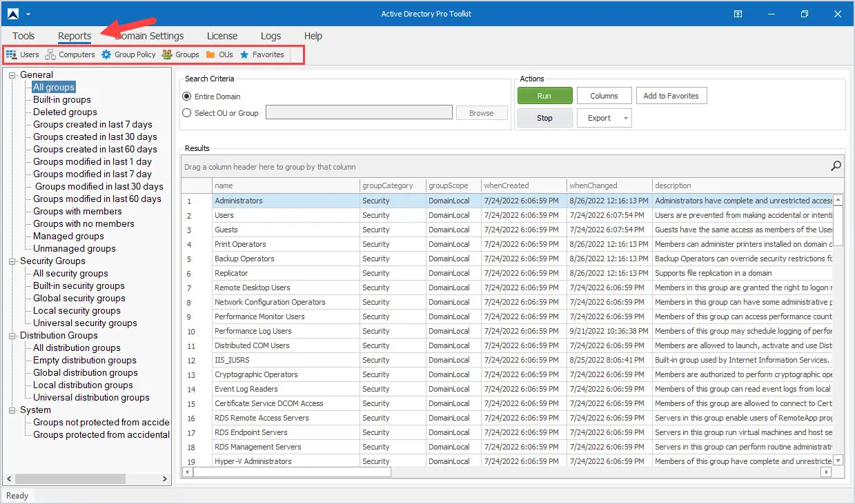Open the Tools menu
This screenshot has height=504, width=855.
coord(23,36)
